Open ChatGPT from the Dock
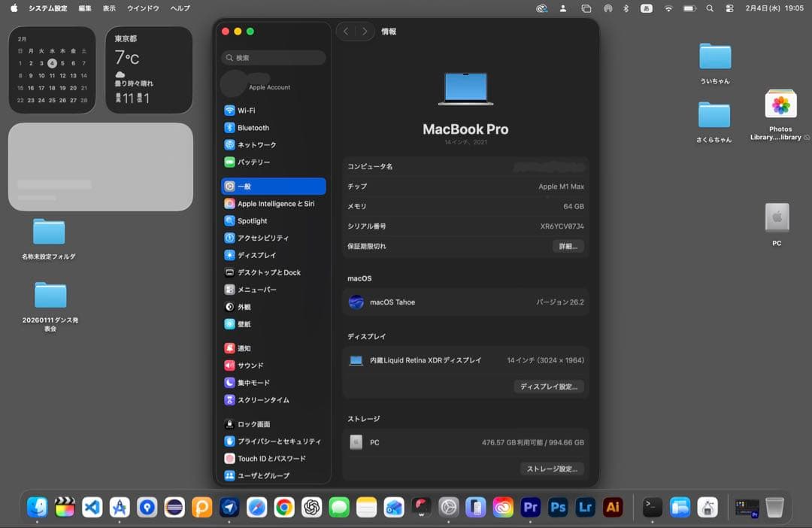The height and width of the screenshot is (528, 812). (x=310, y=508)
